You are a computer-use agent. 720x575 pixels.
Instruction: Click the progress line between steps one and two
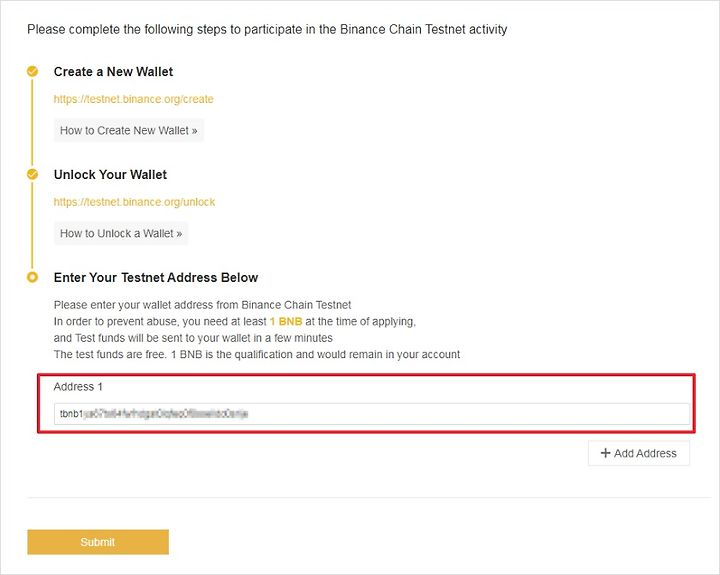(32, 122)
